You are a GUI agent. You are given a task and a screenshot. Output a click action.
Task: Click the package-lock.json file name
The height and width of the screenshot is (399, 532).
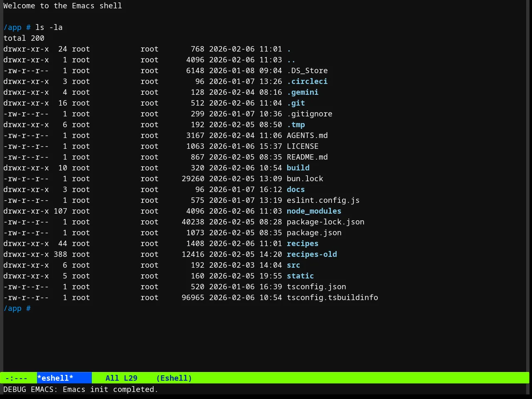325,222
